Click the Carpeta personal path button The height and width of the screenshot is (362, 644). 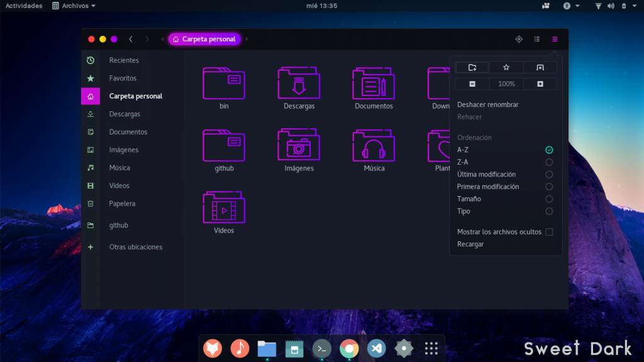click(x=204, y=39)
